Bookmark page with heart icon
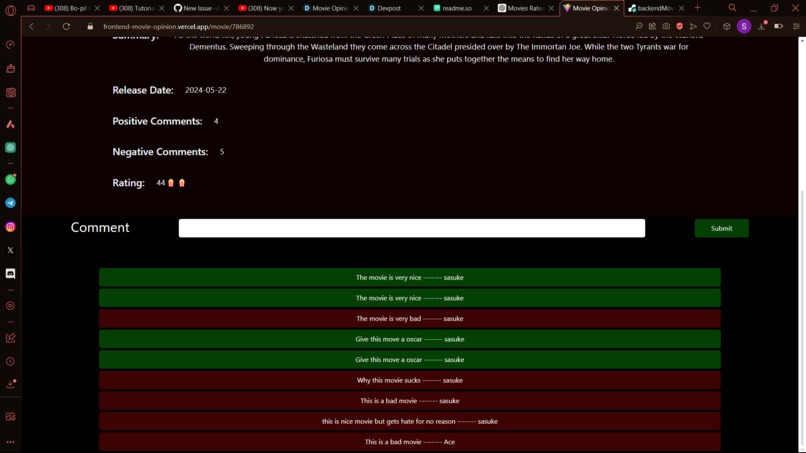The height and width of the screenshot is (453, 806). point(707,26)
